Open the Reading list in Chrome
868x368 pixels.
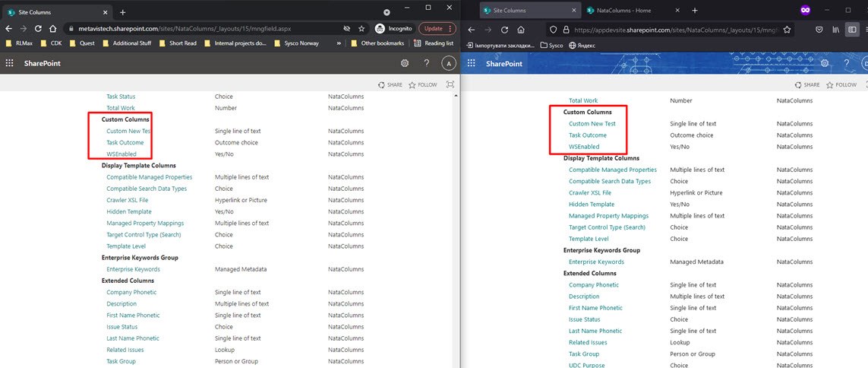pos(434,43)
